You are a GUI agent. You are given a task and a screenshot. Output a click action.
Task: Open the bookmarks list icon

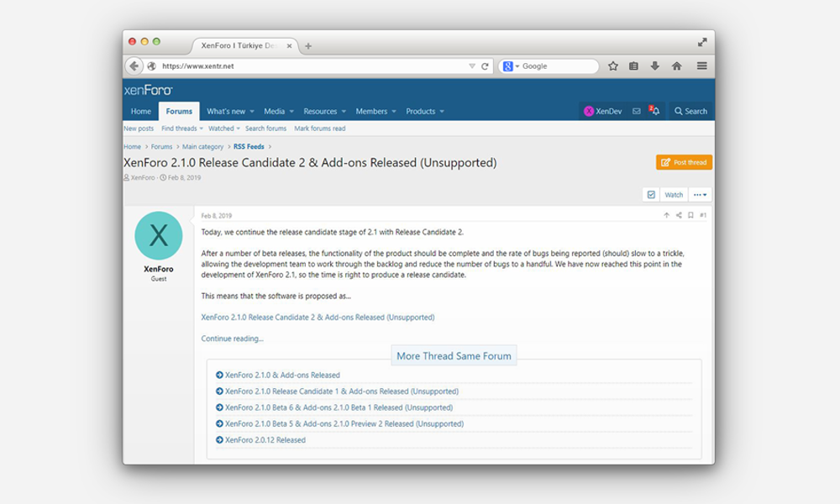pos(633,66)
